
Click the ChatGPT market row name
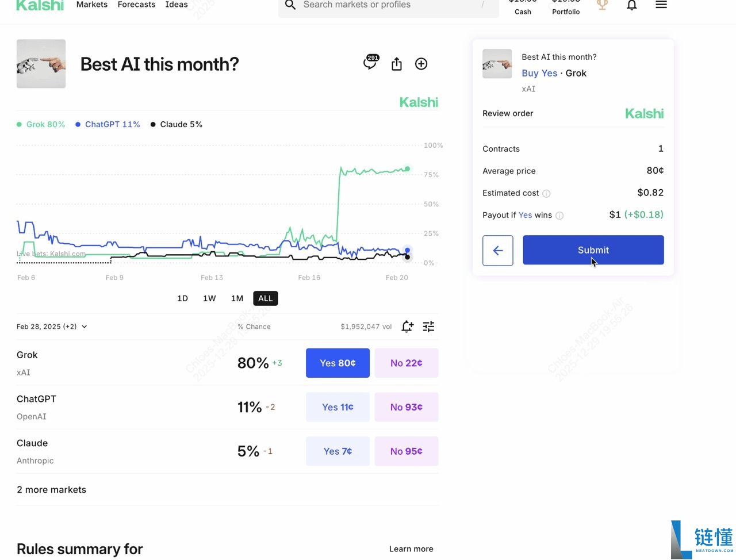pos(36,399)
